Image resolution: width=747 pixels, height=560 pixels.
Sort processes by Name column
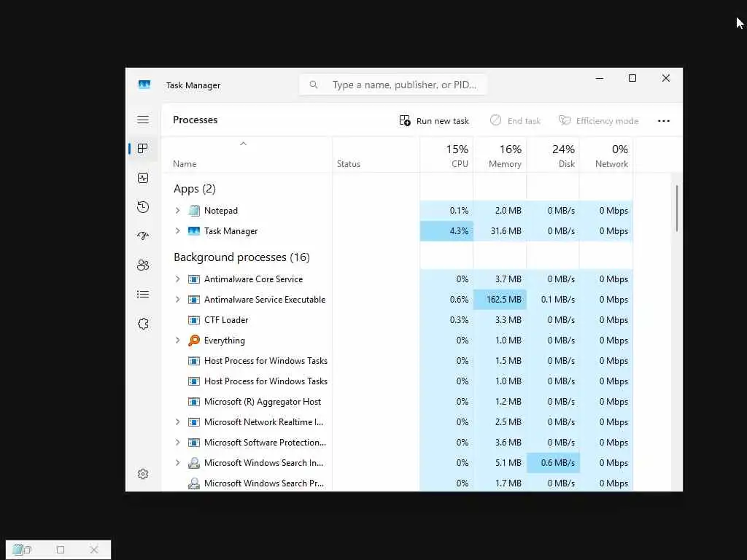click(185, 164)
